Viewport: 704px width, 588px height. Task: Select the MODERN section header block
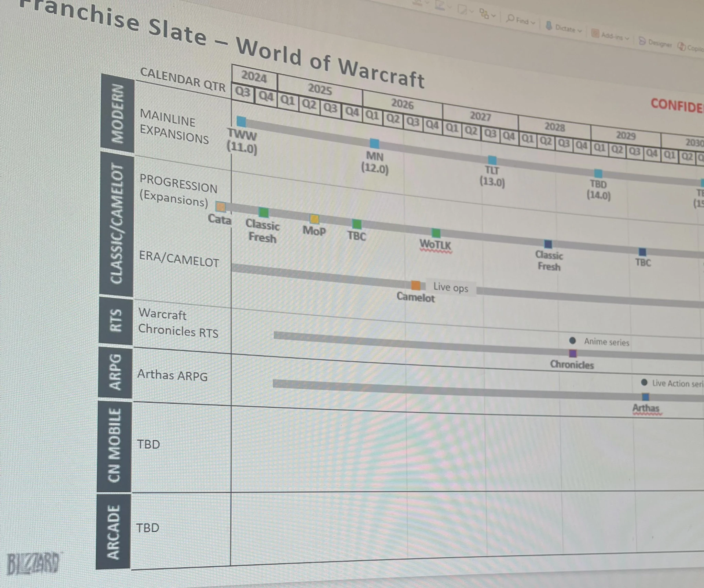117,113
